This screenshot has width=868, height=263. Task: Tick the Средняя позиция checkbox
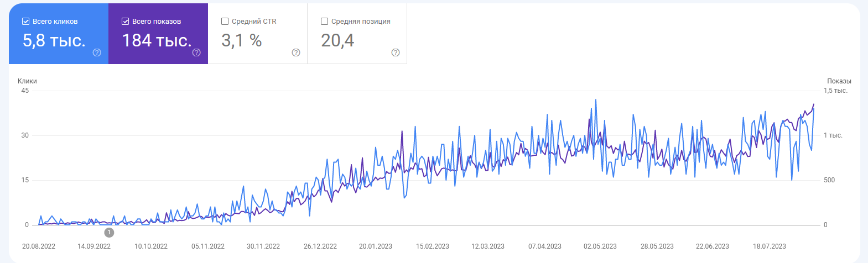[324, 22]
